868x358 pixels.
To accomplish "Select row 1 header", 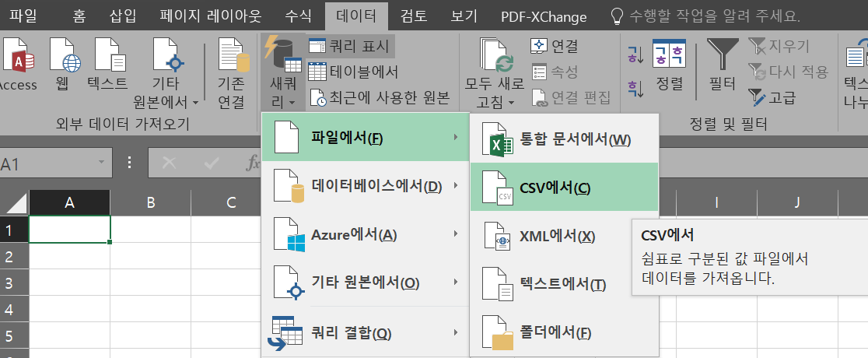I will [x=14, y=230].
